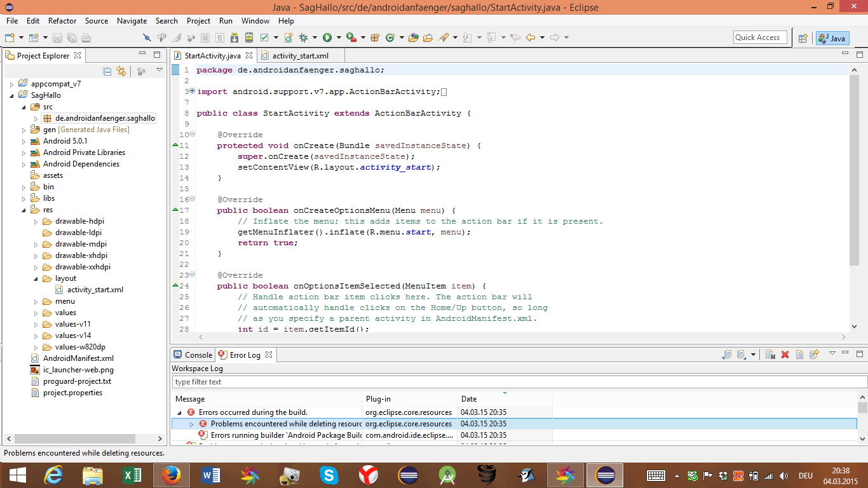This screenshot has height=488, width=868.
Task: Select AndroidManifest.xml in Project Explorer
Action: [x=78, y=358]
